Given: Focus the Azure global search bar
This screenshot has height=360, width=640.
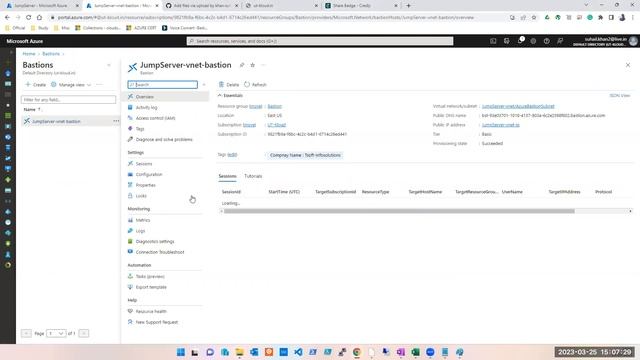Looking at the screenshot, I should click(x=320, y=41).
